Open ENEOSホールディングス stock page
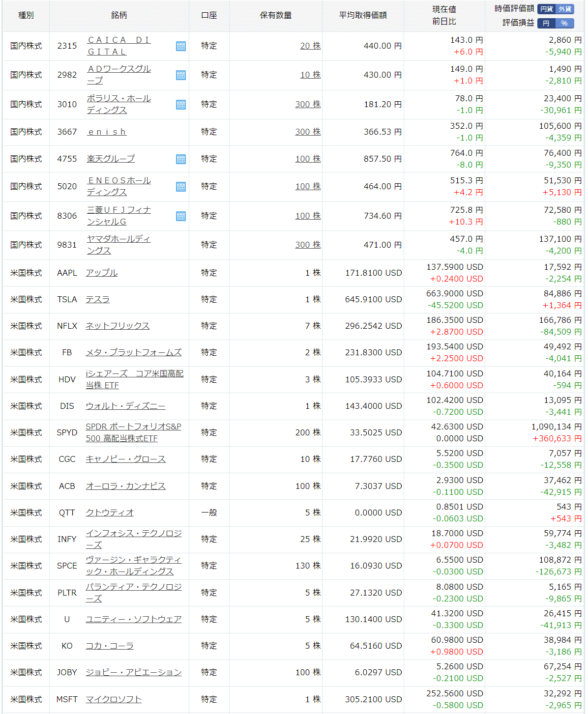 pos(119,186)
